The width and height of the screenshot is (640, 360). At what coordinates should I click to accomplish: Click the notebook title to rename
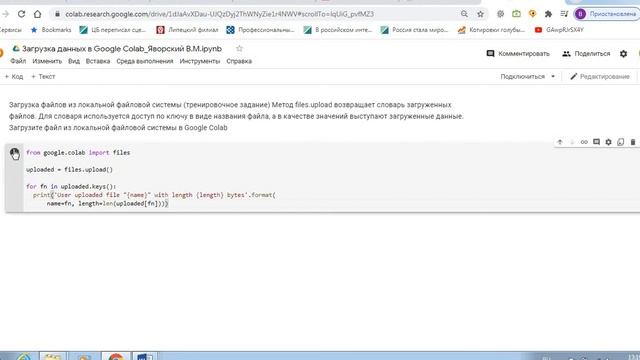122,49
